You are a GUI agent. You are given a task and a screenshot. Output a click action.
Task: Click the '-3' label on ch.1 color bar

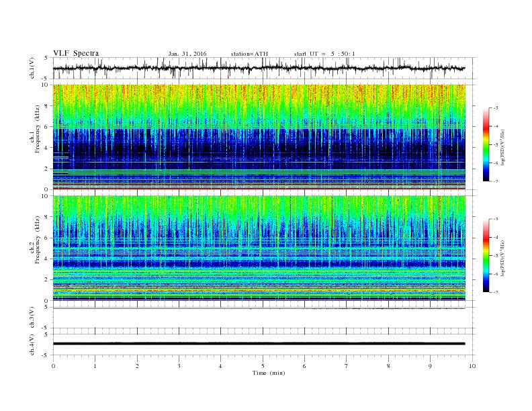coord(495,108)
